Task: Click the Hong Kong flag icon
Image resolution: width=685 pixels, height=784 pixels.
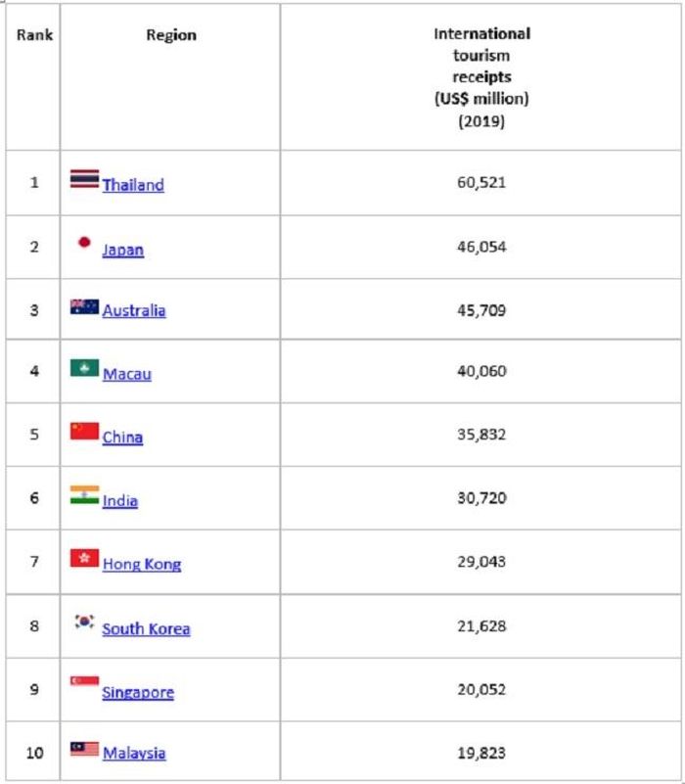Action: point(84,558)
